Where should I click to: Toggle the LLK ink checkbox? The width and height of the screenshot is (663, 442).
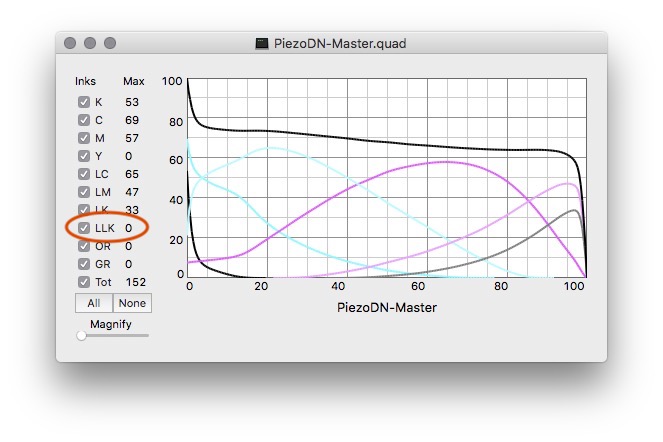pos(84,228)
